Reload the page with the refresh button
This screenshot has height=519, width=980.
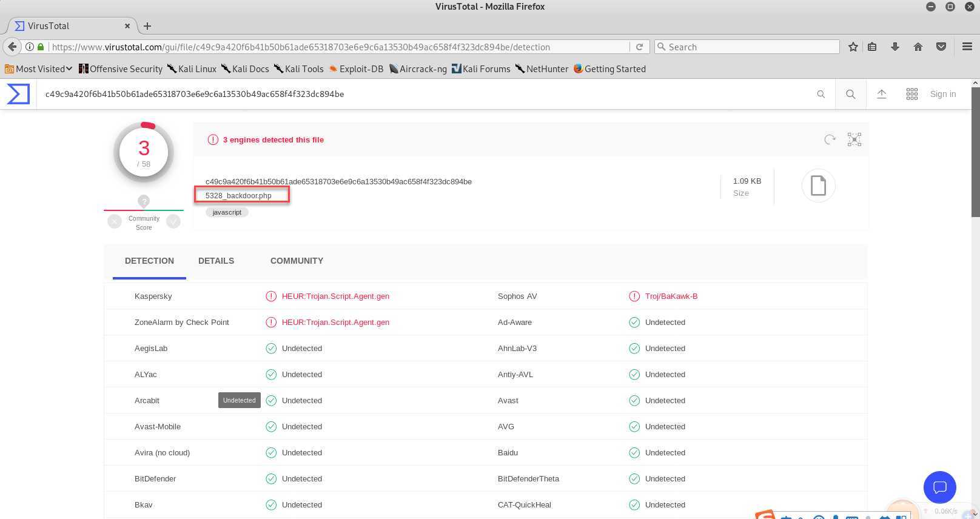tap(639, 47)
